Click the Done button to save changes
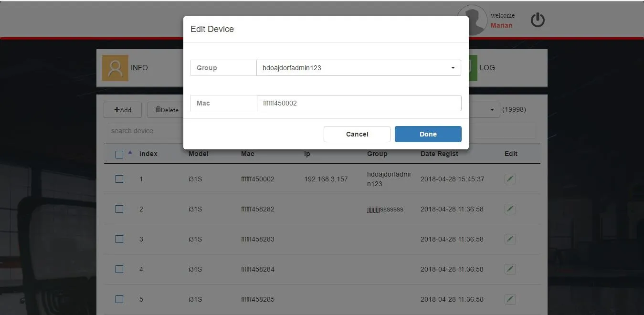Image resolution: width=644 pixels, height=315 pixels. click(x=428, y=134)
